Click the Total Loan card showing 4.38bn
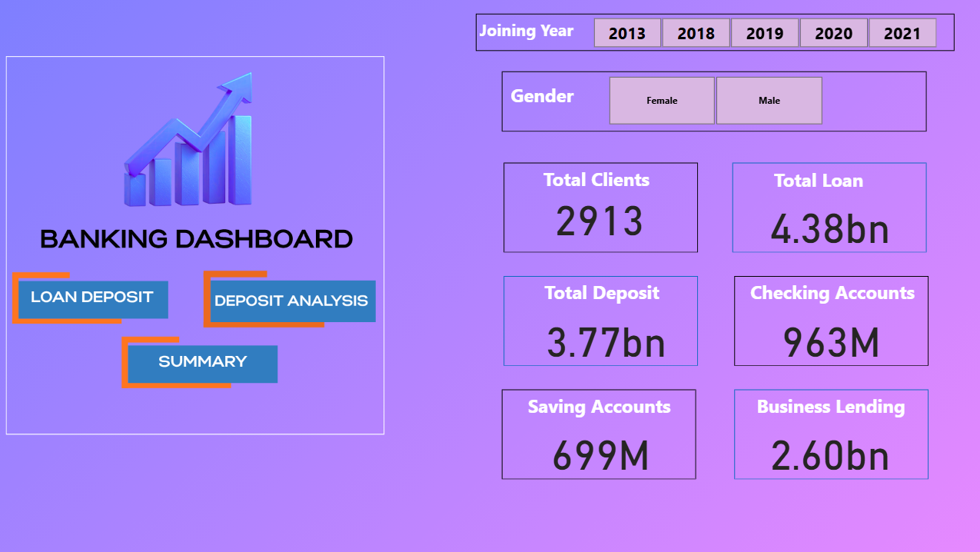The height and width of the screenshot is (552, 980). [829, 207]
